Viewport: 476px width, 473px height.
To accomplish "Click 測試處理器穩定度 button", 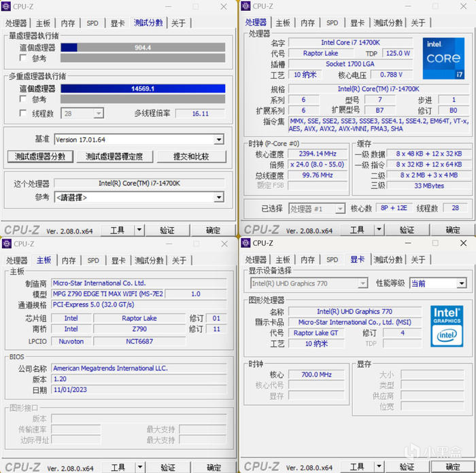I will click(x=114, y=156).
